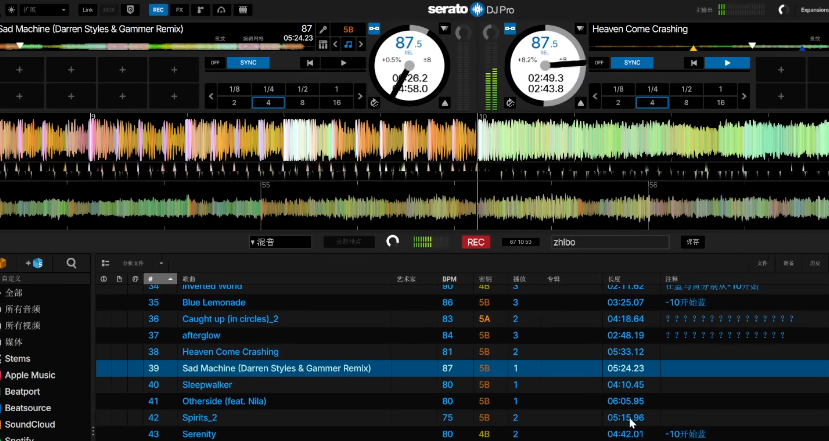
Task: Click right arrow beside music note icon
Action: (361, 44)
